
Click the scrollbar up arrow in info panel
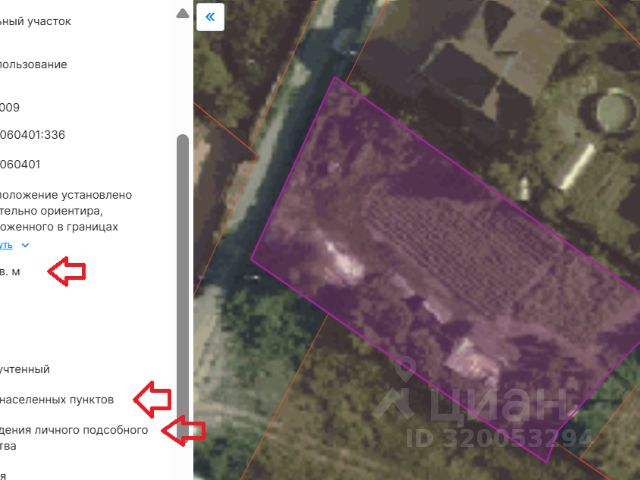coord(182,14)
